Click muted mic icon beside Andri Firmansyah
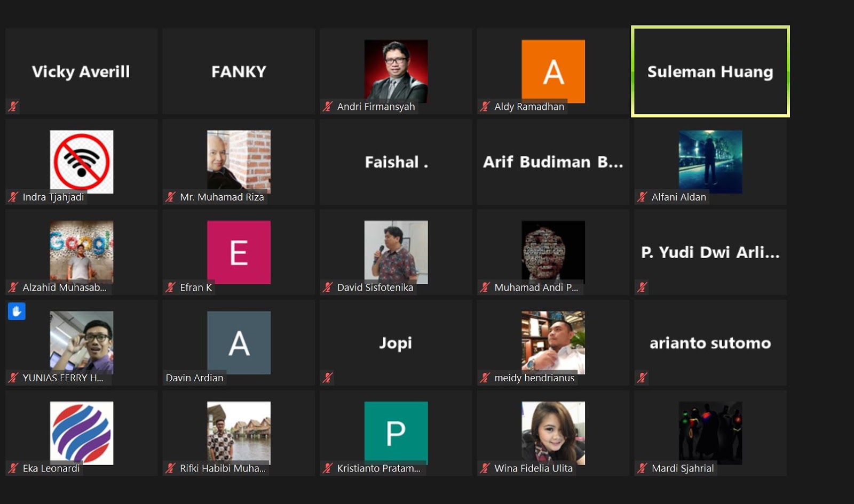The width and height of the screenshot is (854, 504). point(328,107)
